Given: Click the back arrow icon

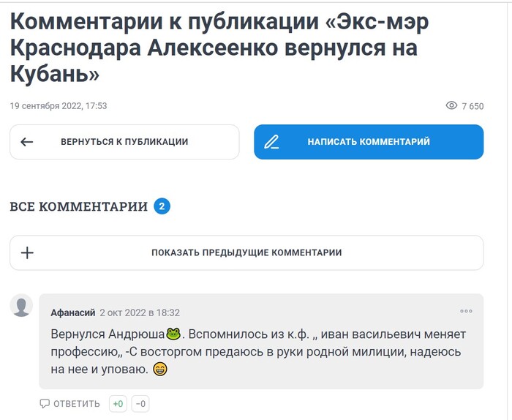Looking at the screenshot, I should 27,142.
